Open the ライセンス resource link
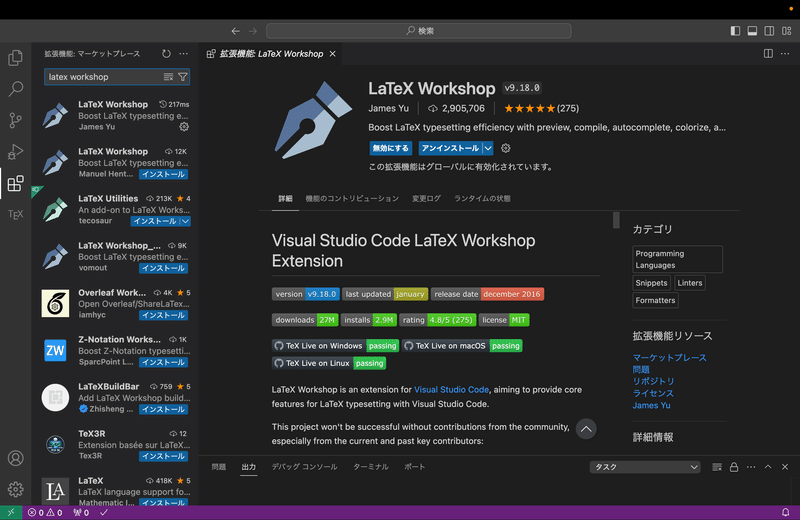Viewport: 800px width, 520px height. tap(653, 393)
